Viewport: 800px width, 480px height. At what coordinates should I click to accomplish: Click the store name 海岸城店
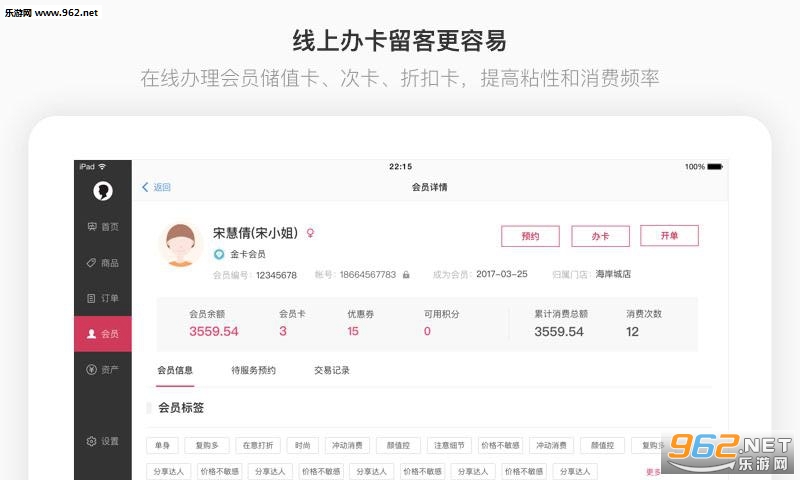tap(613, 274)
